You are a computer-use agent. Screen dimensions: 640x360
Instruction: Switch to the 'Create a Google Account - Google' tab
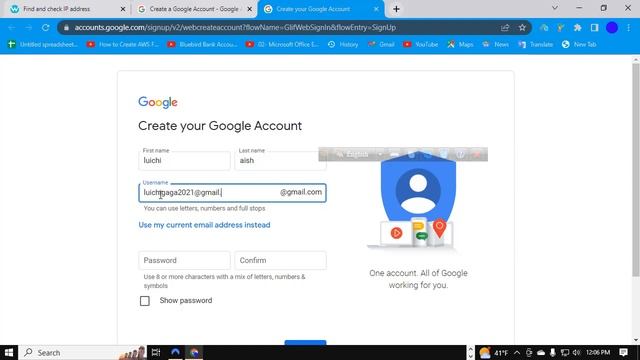coord(194,9)
